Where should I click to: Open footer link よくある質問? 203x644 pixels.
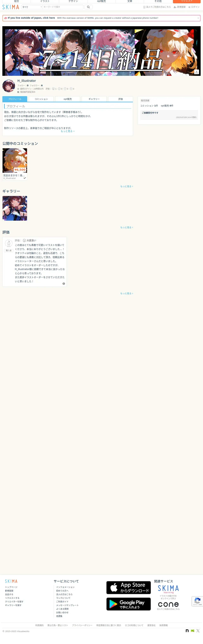pyautogui.click(x=62, y=609)
